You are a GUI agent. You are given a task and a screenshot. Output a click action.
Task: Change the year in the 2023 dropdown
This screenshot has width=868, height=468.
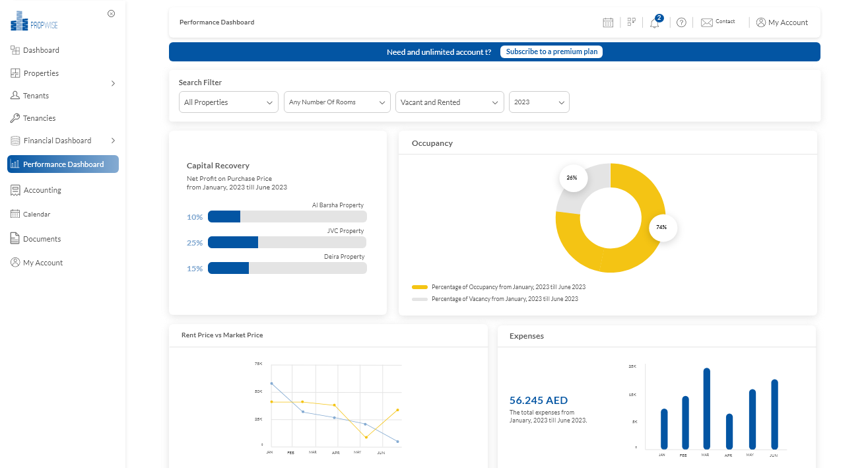(x=539, y=102)
